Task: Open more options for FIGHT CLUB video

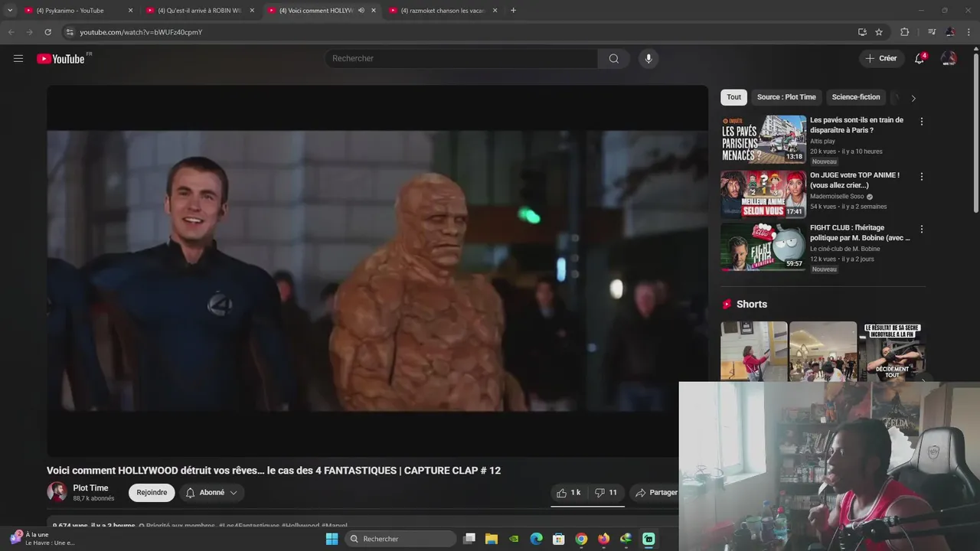Action: click(921, 230)
